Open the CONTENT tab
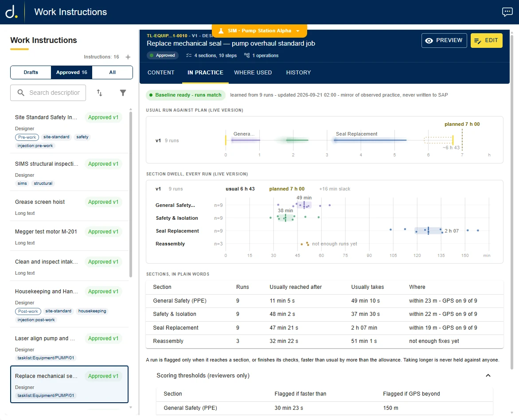519x420 pixels. (x=161, y=73)
